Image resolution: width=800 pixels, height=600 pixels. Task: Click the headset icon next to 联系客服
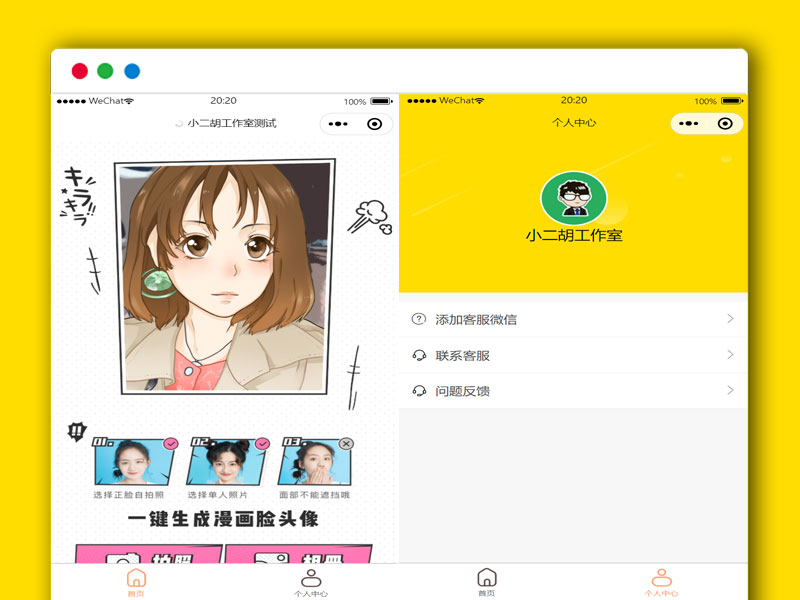click(x=419, y=355)
